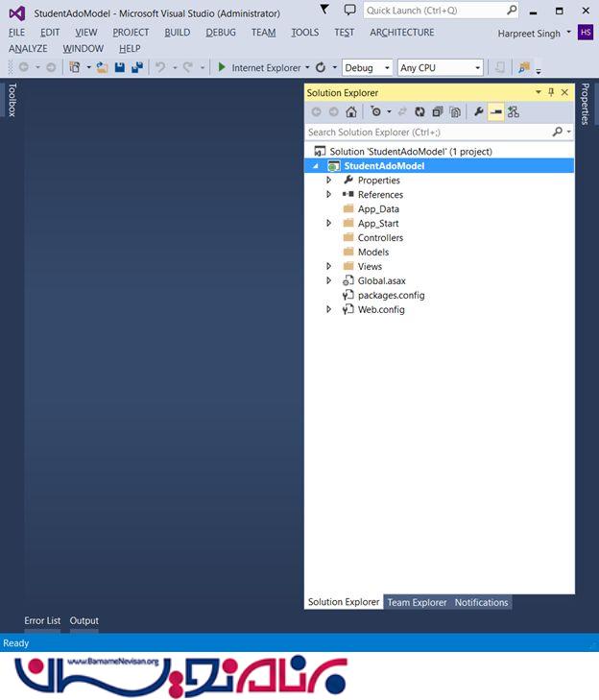599x700 pixels.
Task: Switch to the Team Explorer tab
Action: coord(417,603)
